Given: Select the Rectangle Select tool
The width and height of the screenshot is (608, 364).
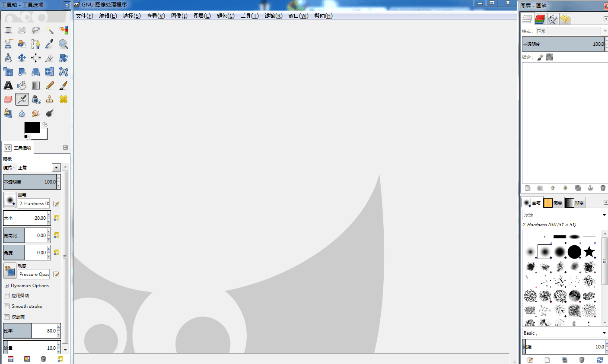Looking at the screenshot, I should pos(8,30).
